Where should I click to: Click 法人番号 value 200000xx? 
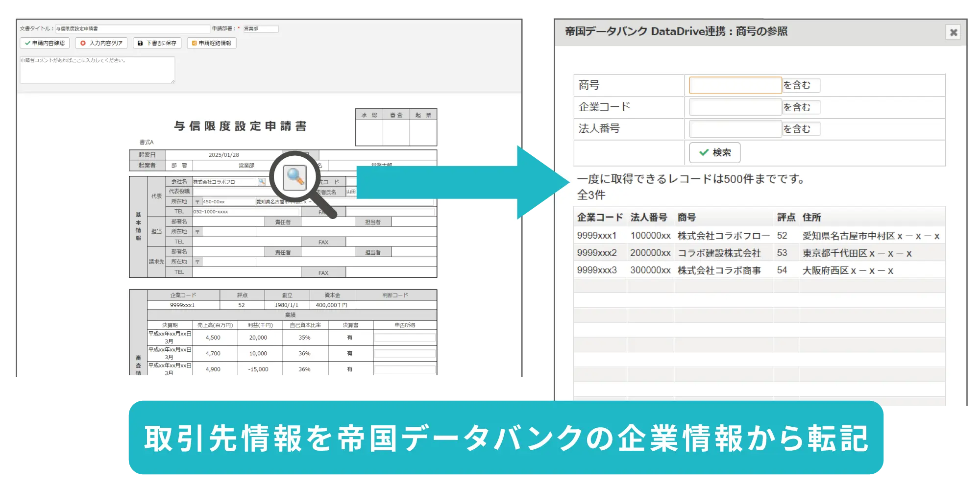coord(650,253)
